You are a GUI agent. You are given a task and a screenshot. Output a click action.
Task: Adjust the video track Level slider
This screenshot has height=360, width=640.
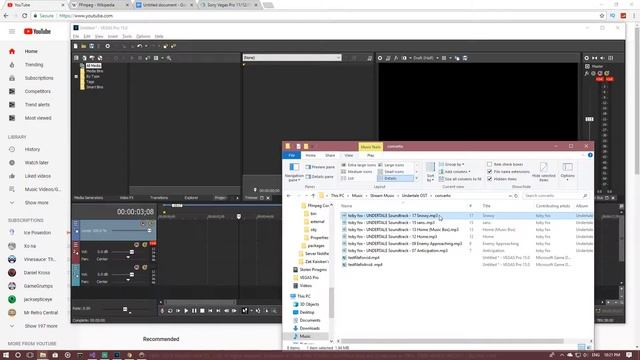pyautogui.click(x=149, y=231)
